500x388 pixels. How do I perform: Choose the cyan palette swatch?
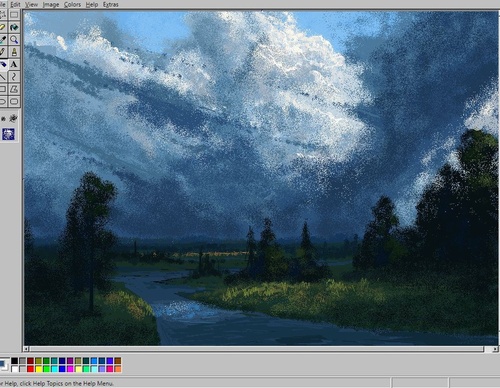(54, 369)
